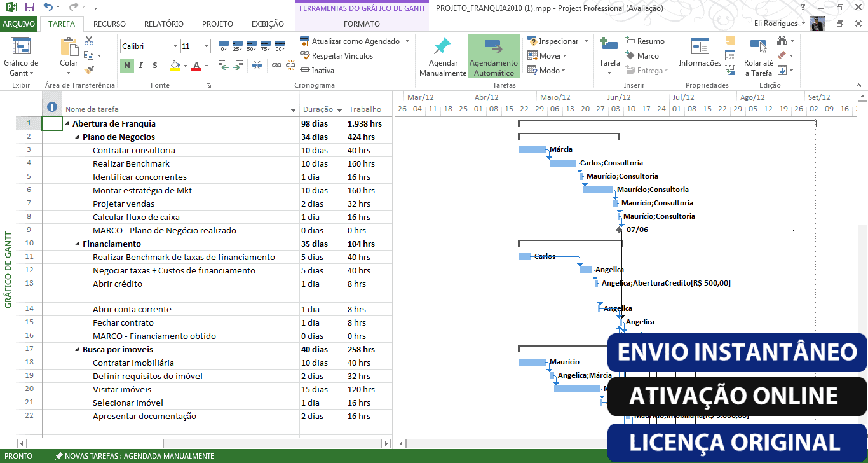The height and width of the screenshot is (463, 868).
Task: Toggle bold N formatting
Action: [127, 66]
